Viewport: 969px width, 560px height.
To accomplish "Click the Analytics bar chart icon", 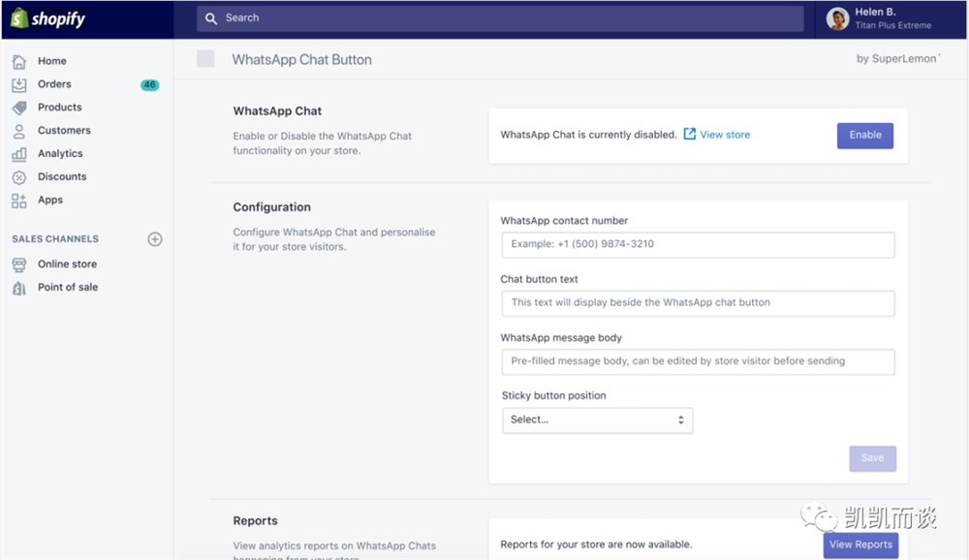I will click(19, 154).
